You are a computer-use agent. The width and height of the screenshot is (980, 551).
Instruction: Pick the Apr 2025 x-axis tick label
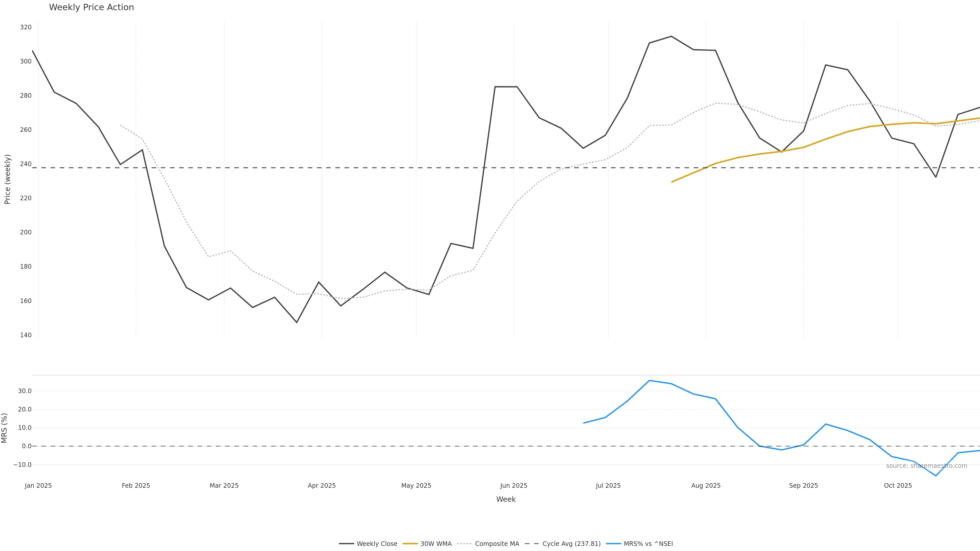[322, 486]
